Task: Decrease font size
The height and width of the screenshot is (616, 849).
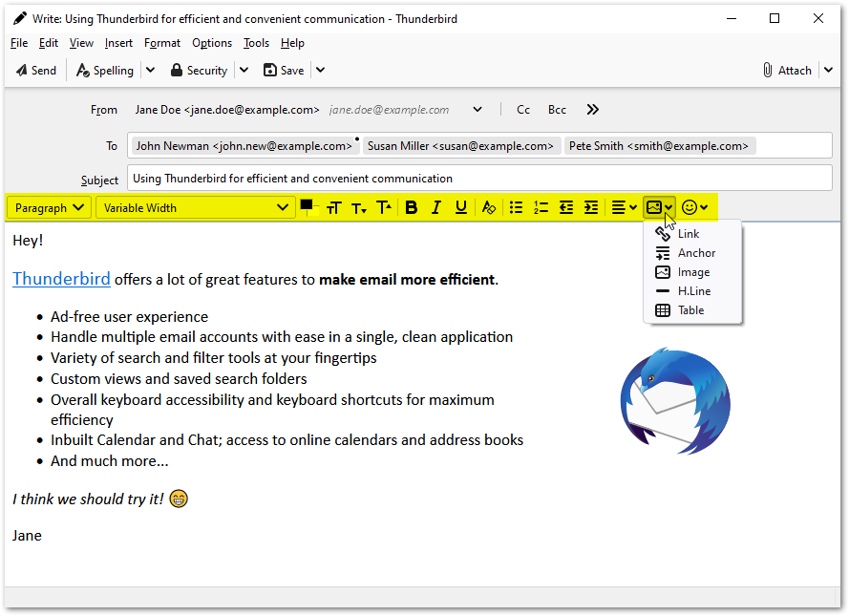Action: pos(358,208)
